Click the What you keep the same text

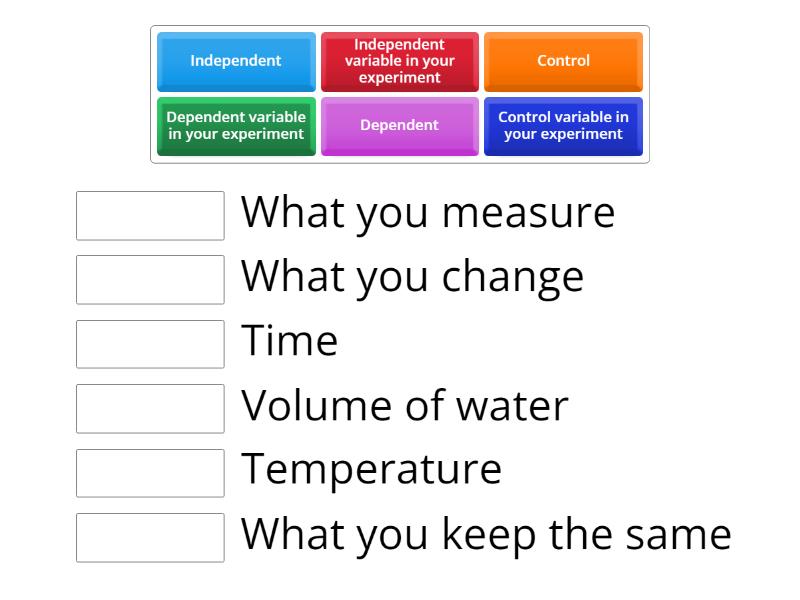coord(486,535)
